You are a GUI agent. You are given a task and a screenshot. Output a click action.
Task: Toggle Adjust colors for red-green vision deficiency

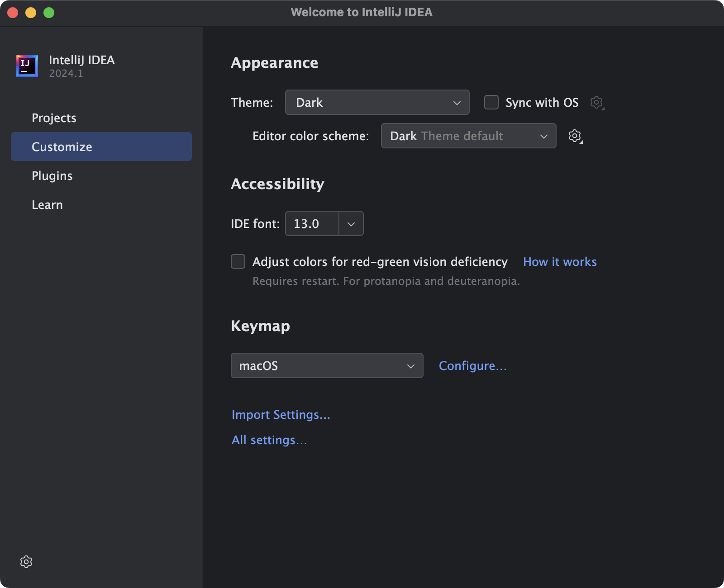pos(238,261)
